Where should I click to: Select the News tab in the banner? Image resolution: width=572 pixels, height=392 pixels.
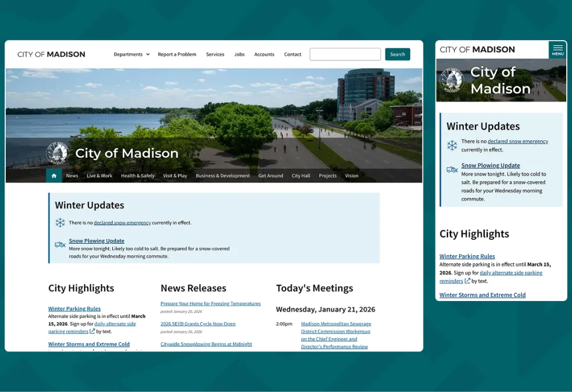(72, 176)
